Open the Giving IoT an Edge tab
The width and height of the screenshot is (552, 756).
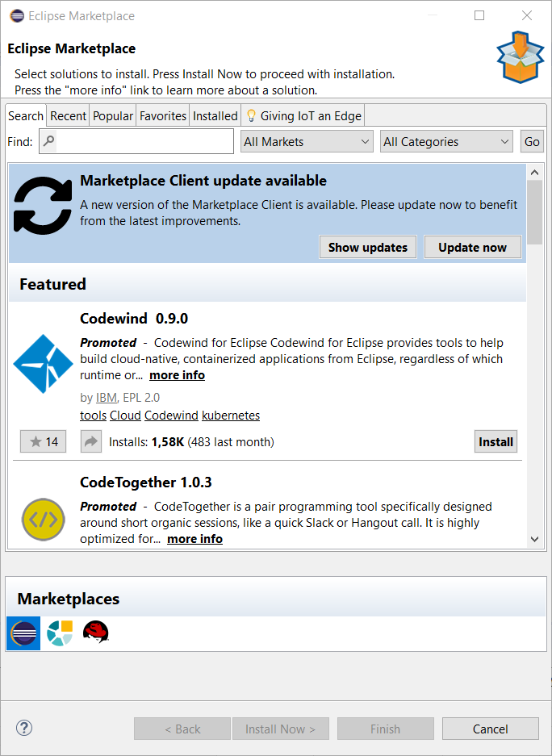[x=304, y=115]
